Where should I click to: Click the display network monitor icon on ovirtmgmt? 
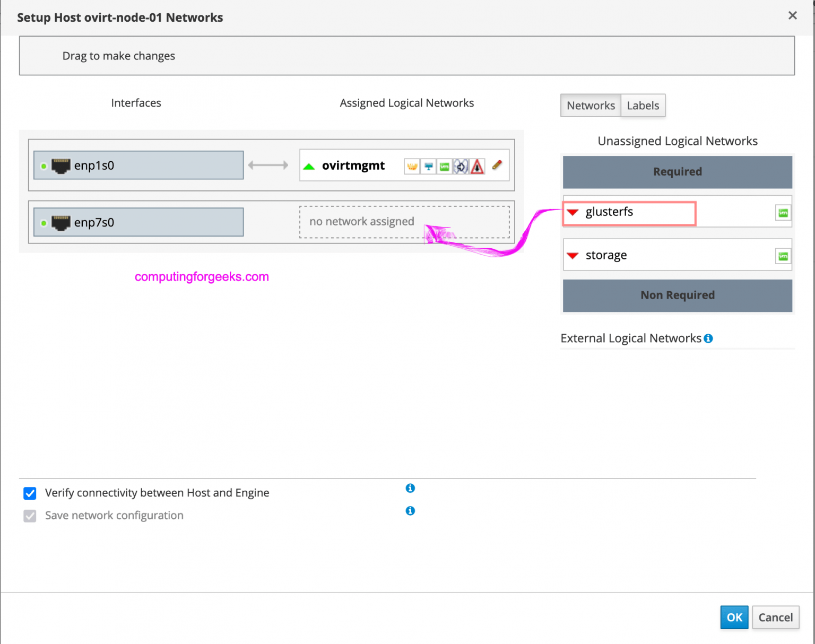[428, 166]
